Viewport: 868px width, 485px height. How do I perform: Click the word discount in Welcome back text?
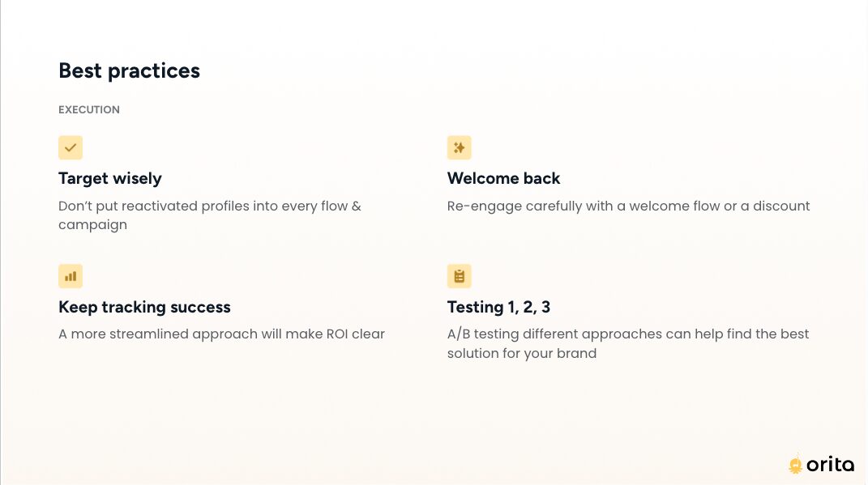pyautogui.click(x=781, y=206)
